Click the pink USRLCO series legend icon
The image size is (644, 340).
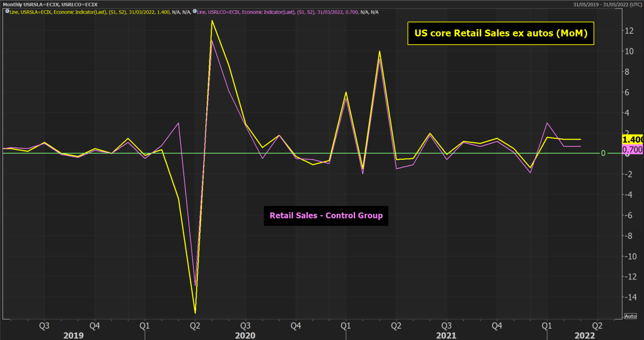point(195,12)
